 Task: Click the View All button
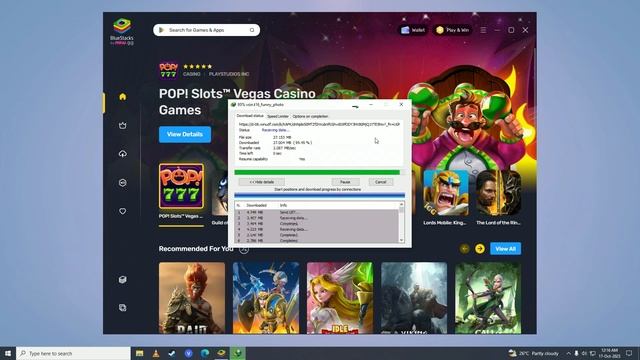point(505,249)
